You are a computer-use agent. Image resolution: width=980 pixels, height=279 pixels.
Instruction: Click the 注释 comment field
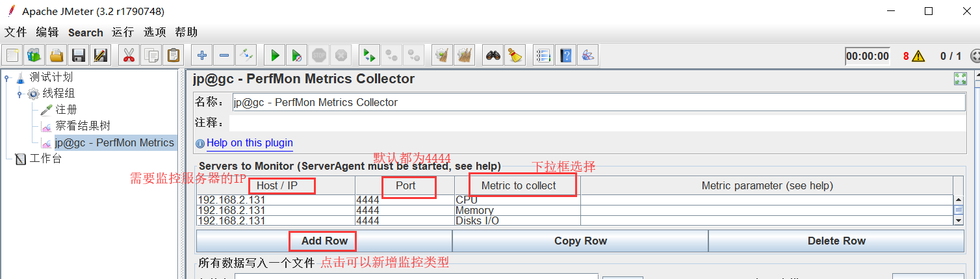point(597,122)
